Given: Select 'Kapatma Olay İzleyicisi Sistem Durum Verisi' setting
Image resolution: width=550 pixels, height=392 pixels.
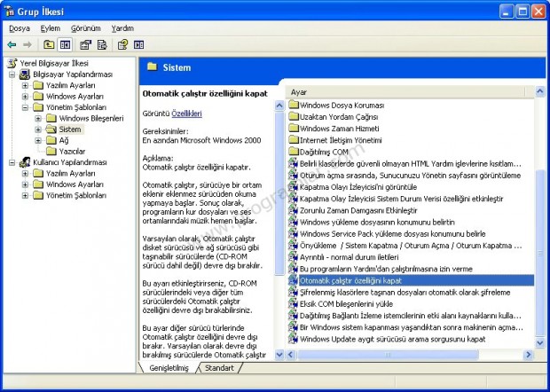Looking at the screenshot, I should tap(401, 199).
